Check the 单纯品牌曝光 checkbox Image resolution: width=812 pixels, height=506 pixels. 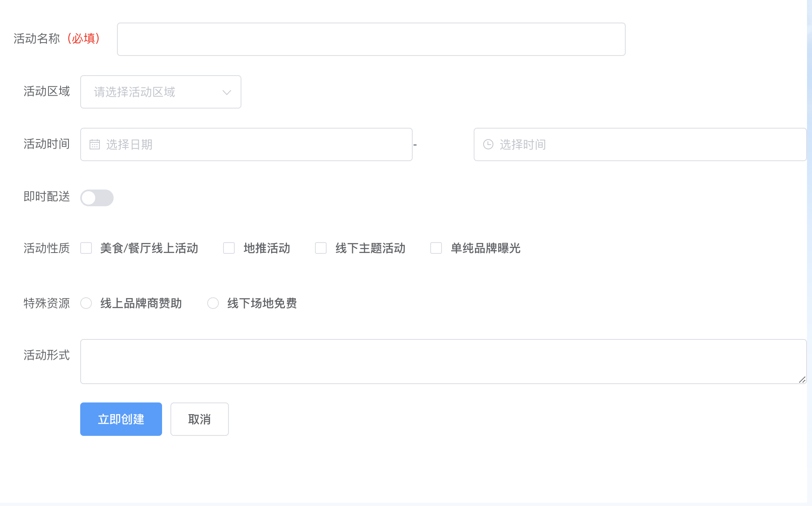[x=436, y=248]
